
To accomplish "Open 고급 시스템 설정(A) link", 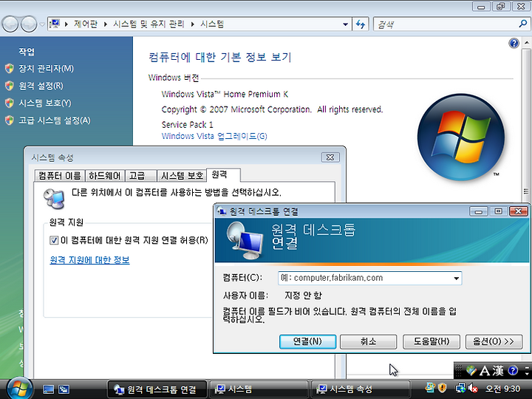I will pyautogui.click(x=55, y=120).
